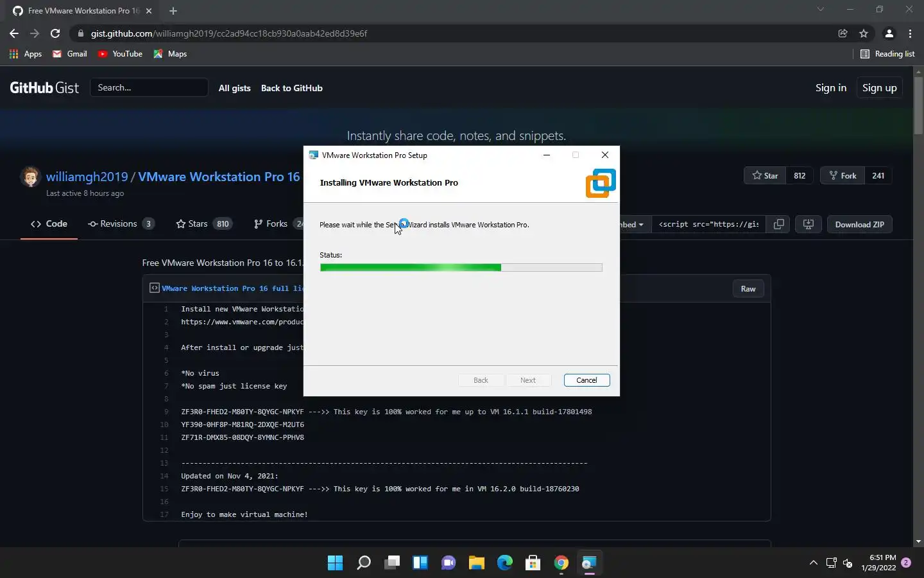924x578 pixels.
Task: Switch to the Stars tab
Action: coord(204,224)
